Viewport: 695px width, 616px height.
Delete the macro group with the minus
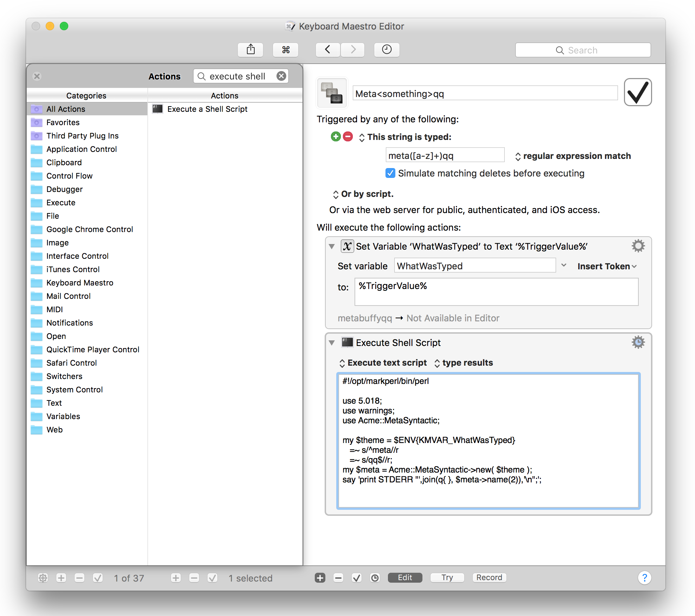pyautogui.click(x=79, y=578)
